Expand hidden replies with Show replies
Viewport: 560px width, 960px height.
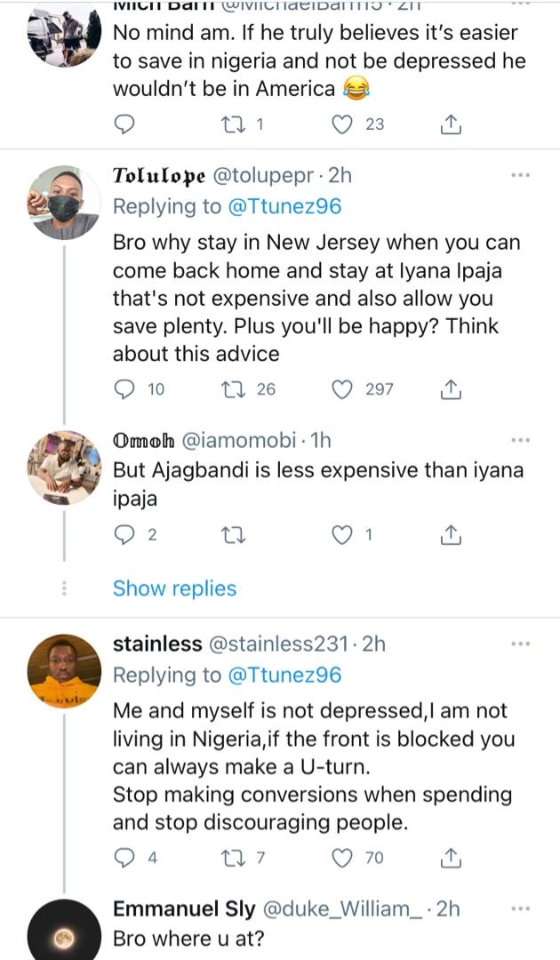[x=174, y=588]
